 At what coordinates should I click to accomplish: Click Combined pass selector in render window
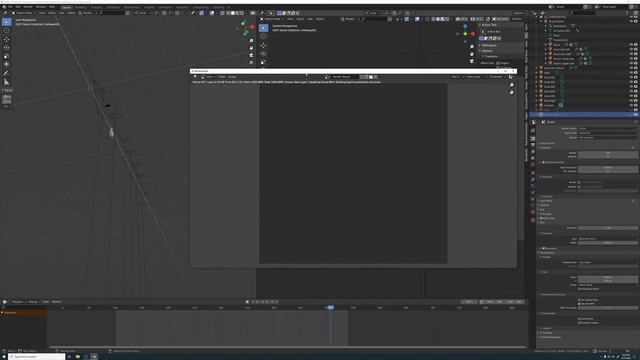[x=496, y=77]
